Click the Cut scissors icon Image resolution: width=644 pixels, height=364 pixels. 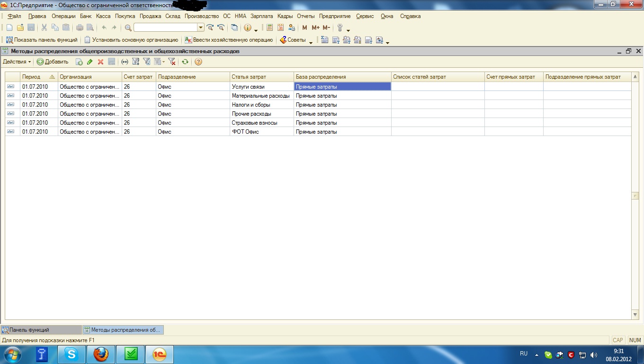point(45,28)
